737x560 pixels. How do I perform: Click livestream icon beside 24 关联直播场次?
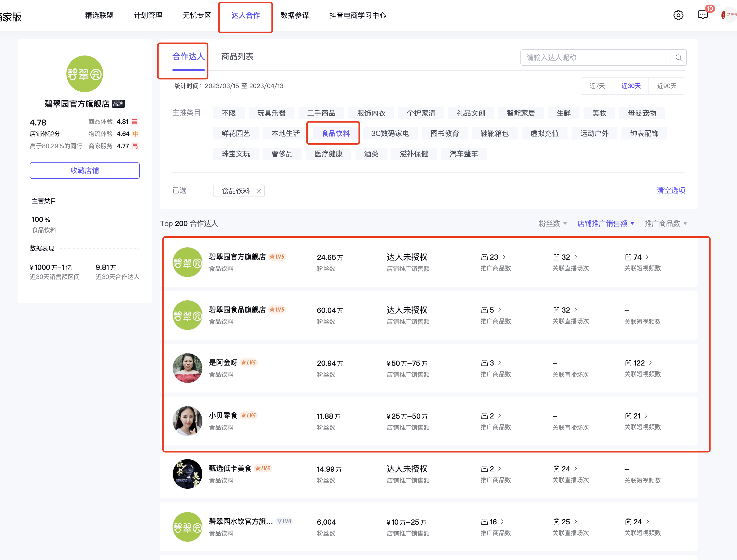[556, 469]
